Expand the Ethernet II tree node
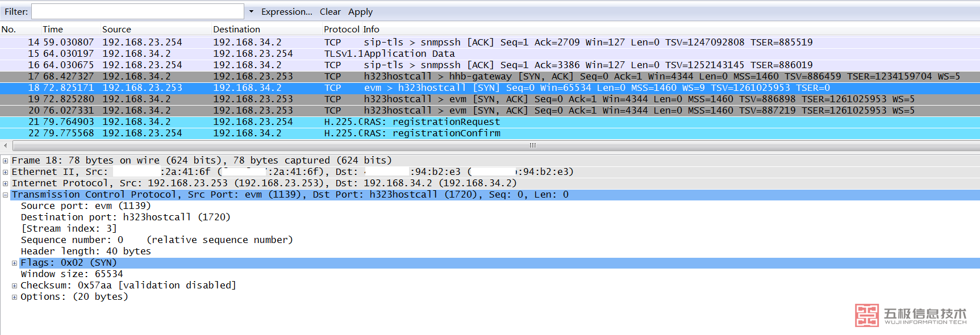 tap(5, 172)
